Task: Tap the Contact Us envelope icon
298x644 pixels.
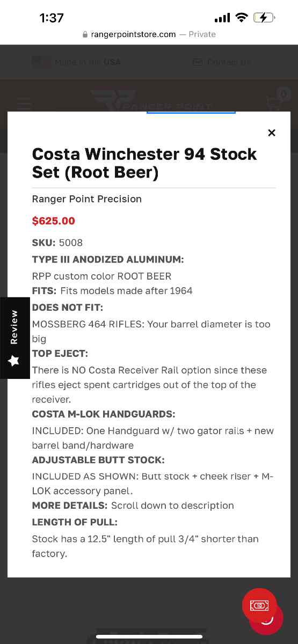Action: click(198, 62)
